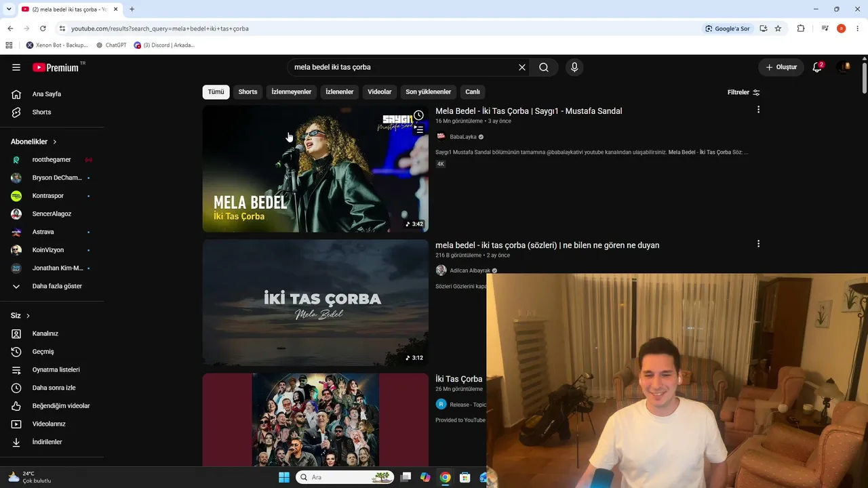Image resolution: width=868 pixels, height=488 pixels.
Task: Open the Adilcan Albayrak channel link
Action: coord(469,271)
